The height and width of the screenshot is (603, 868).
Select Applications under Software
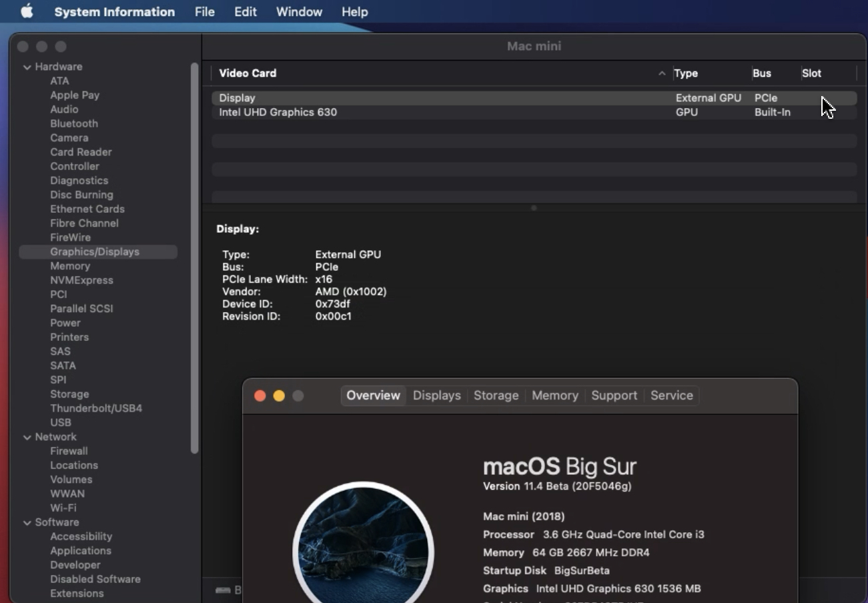click(x=81, y=550)
